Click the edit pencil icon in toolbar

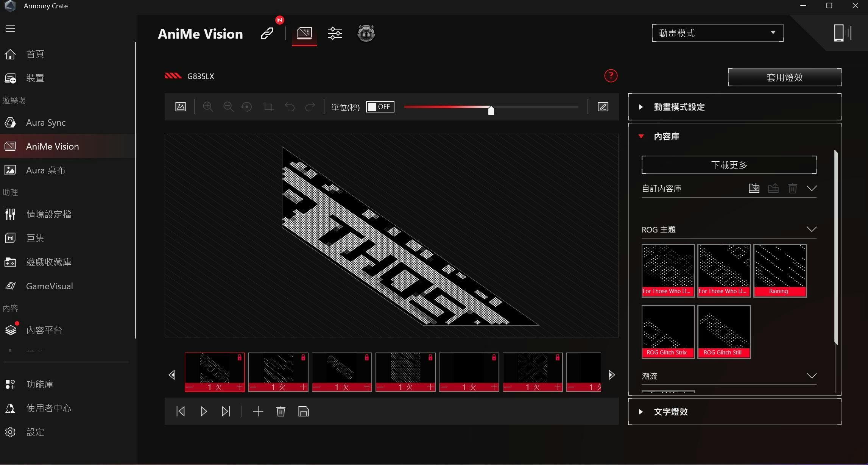(x=603, y=107)
